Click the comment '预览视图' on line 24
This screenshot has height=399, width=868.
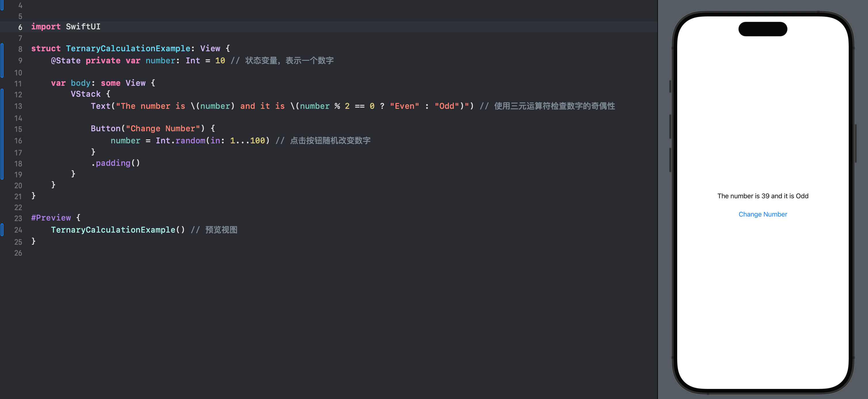click(221, 230)
